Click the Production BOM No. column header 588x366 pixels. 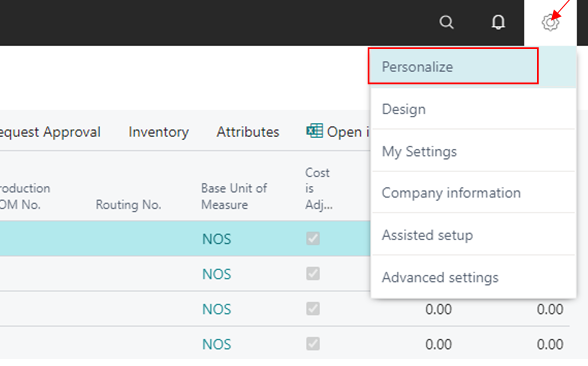click(25, 196)
